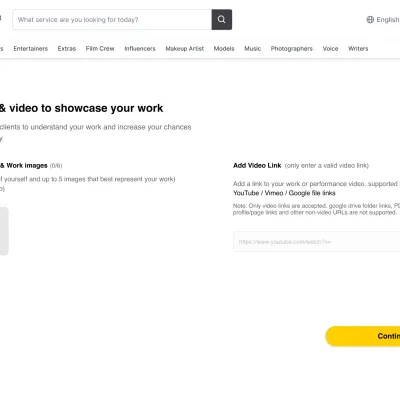Open the Photographers category

(292, 49)
